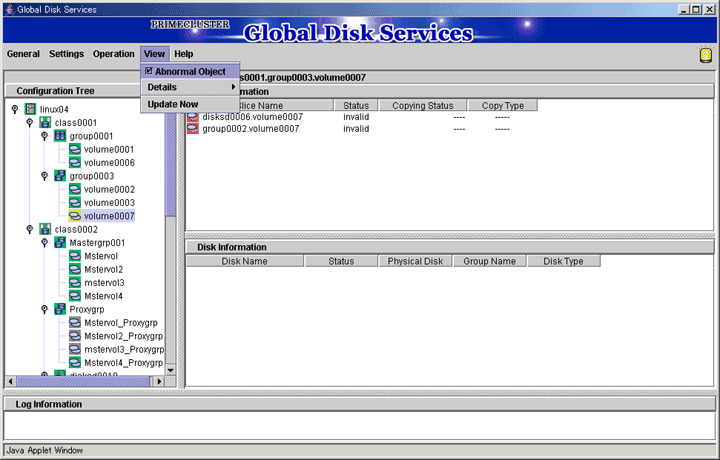Click the Disk Name column header

click(x=244, y=261)
